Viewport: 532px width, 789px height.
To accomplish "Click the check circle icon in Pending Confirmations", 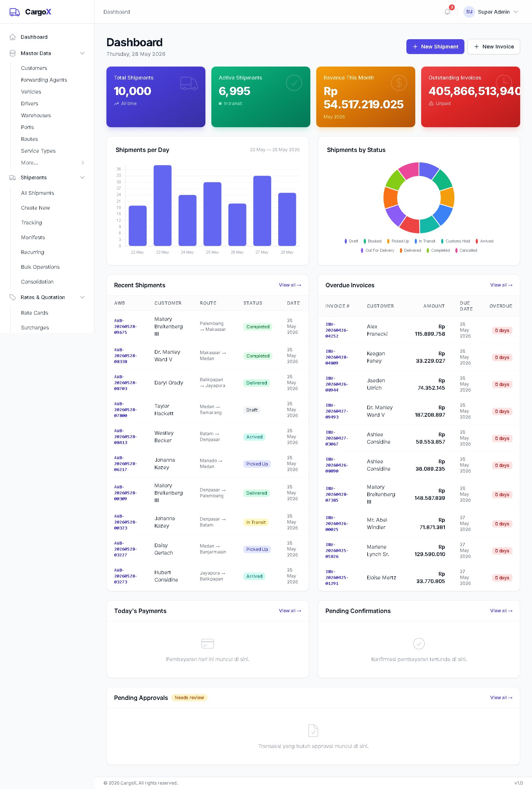I will pyautogui.click(x=419, y=644).
